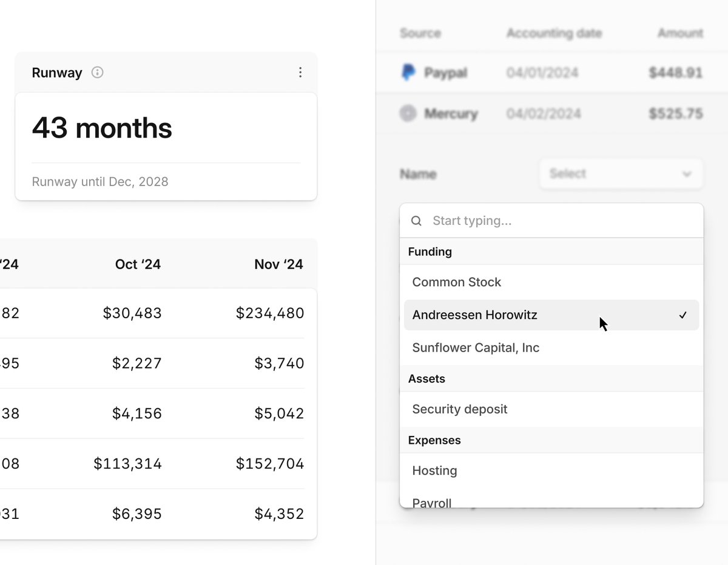Viewport: 728px width, 565px height.
Task: Focus the Start typing search field
Action: pyautogui.click(x=551, y=221)
